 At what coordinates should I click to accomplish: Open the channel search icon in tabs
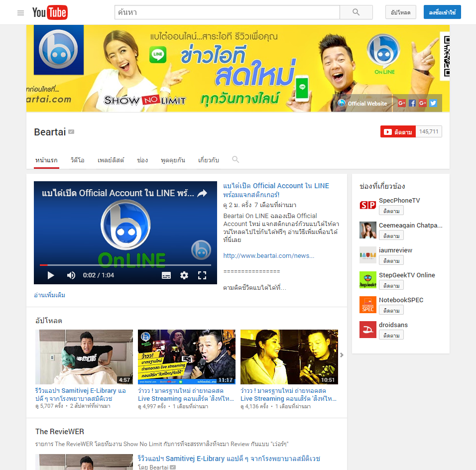coord(236,160)
